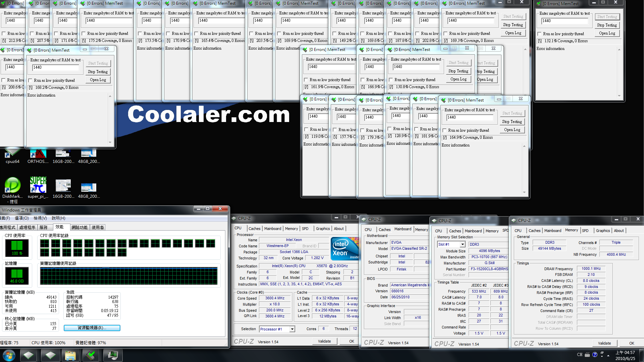
Task: Click Open Log in the 164.9% MemTest window
Action: coord(512,130)
